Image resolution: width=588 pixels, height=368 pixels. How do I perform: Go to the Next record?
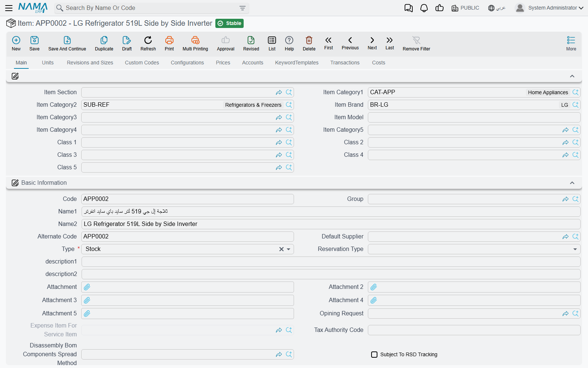(x=372, y=43)
